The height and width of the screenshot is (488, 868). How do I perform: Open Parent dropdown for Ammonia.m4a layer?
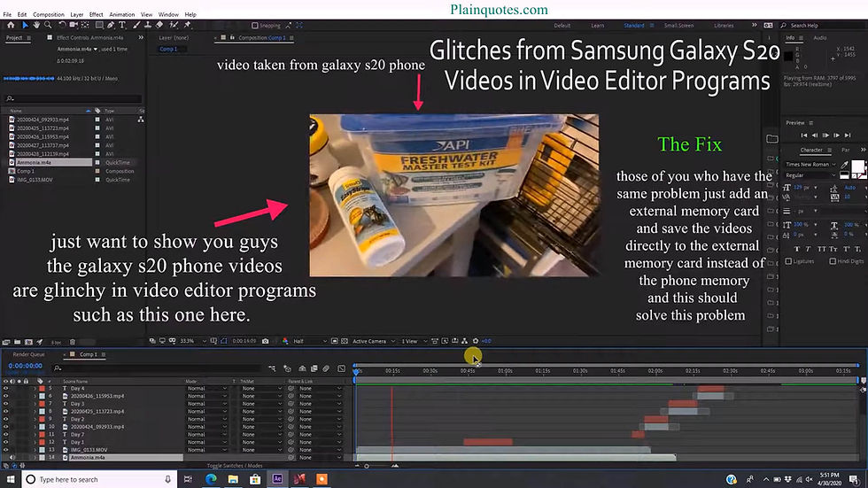pos(320,458)
